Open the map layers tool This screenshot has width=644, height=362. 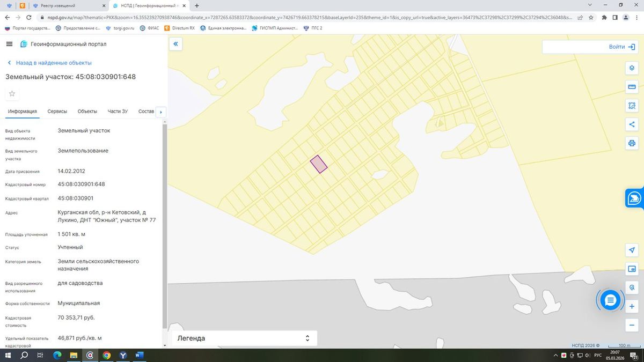632,68
